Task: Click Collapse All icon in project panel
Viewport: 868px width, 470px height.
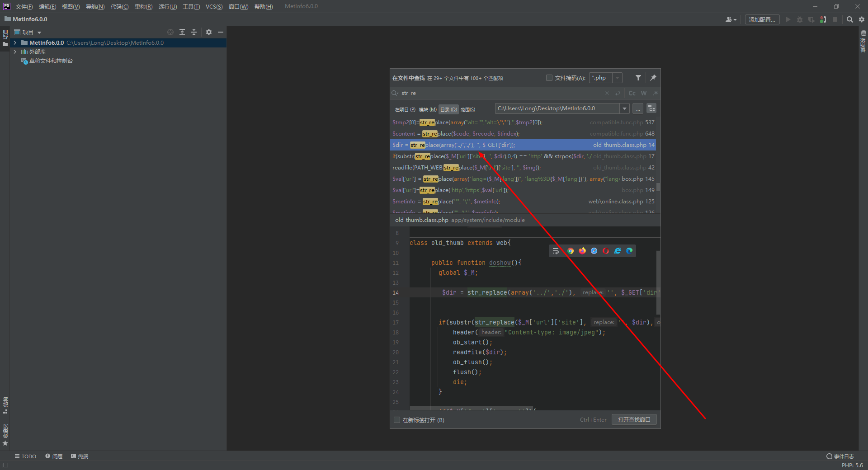Action: click(194, 32)
